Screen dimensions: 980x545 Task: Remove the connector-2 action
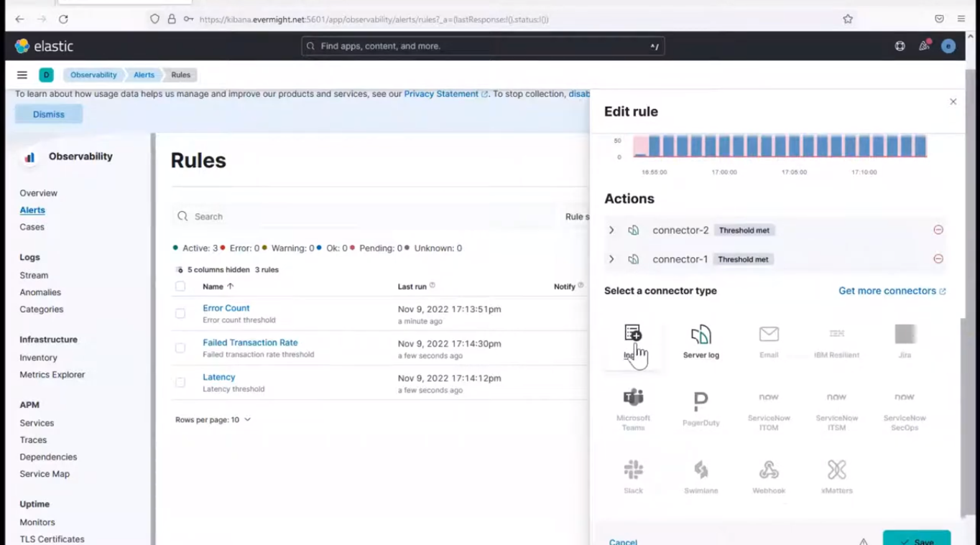pos(938,230)
